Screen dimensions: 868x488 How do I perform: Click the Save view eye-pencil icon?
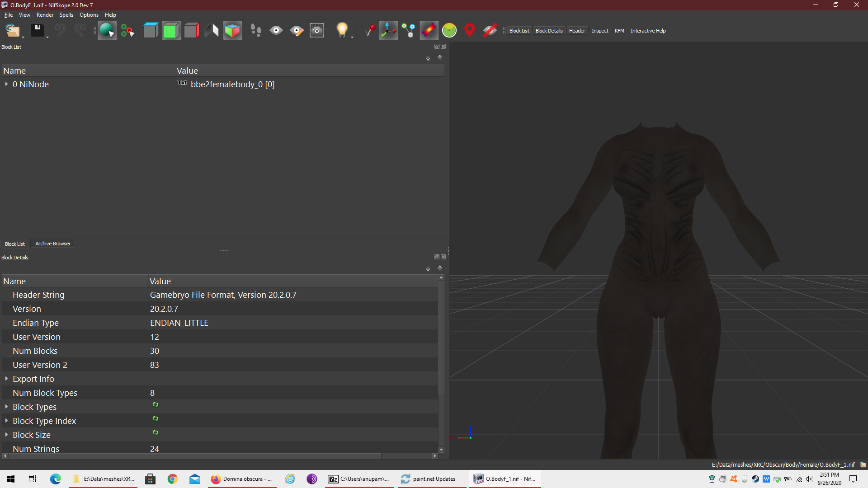[x=297, y=31]
